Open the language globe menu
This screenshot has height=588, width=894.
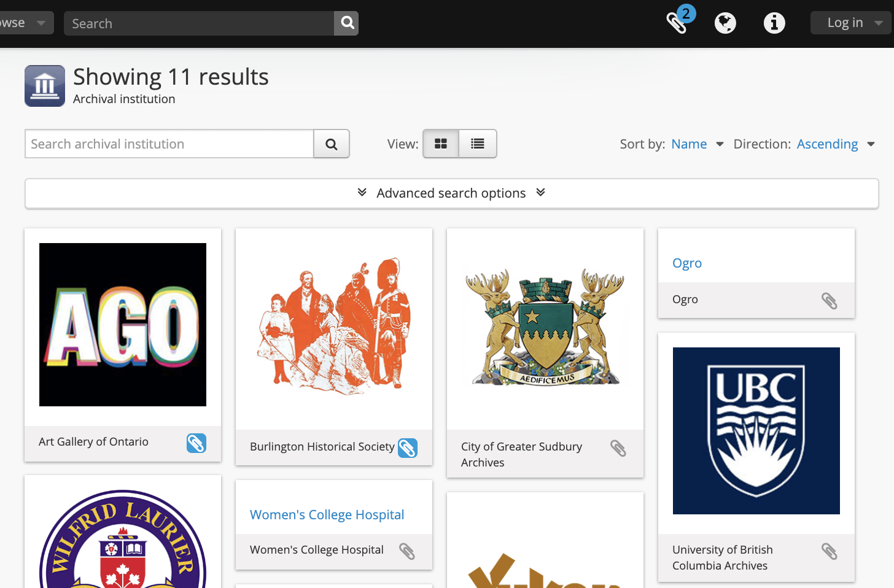pyautogui.click(x=725, y=23)
